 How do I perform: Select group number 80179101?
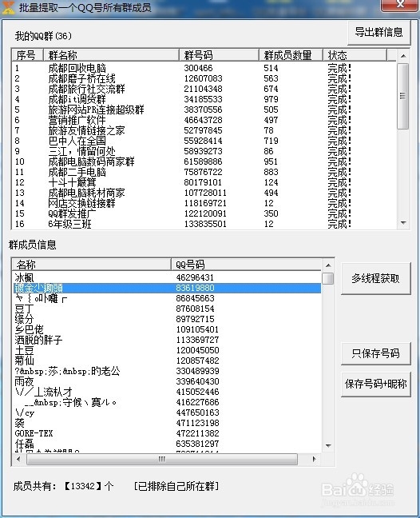click(203, 182)
